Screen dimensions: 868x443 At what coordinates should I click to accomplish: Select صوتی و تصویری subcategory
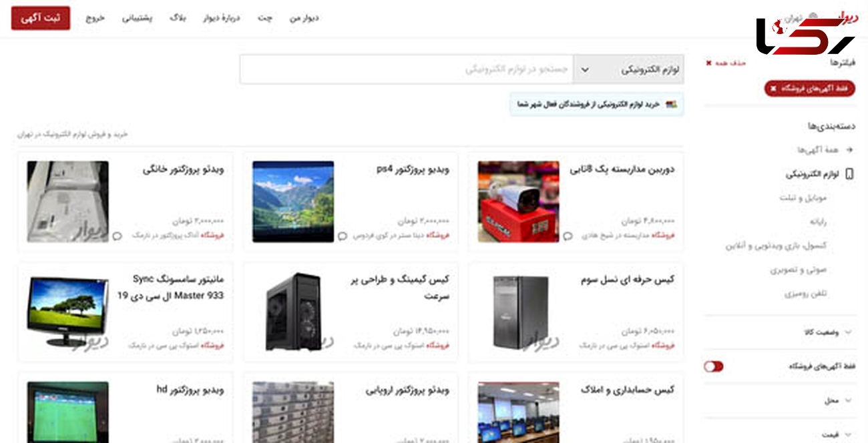[x=799, y=270]
